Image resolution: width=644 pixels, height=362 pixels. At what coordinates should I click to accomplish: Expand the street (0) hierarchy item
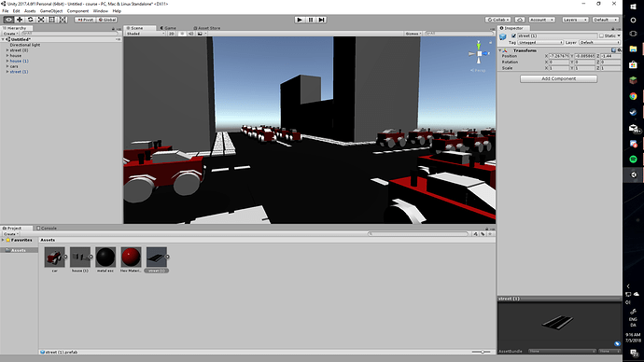(x=7, y=50)
